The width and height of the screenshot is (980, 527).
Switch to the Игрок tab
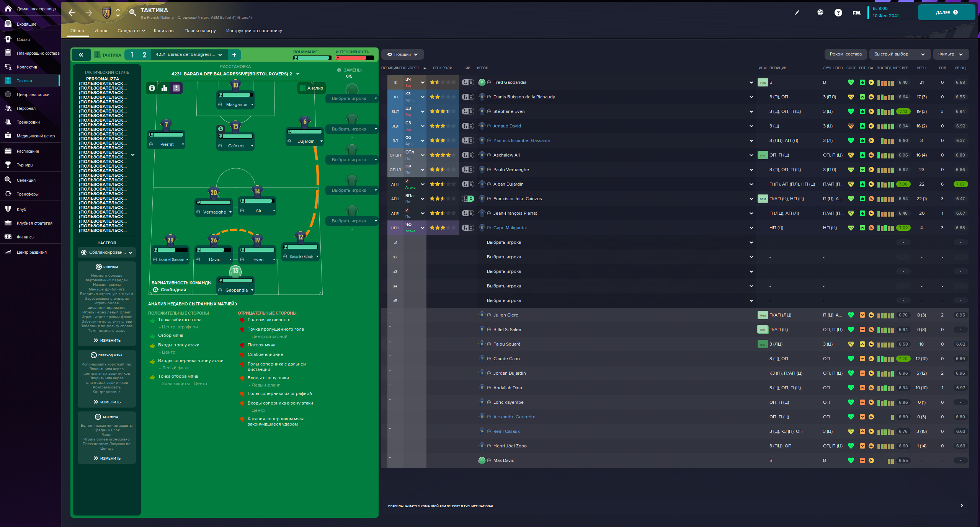(x=101, y=31)
